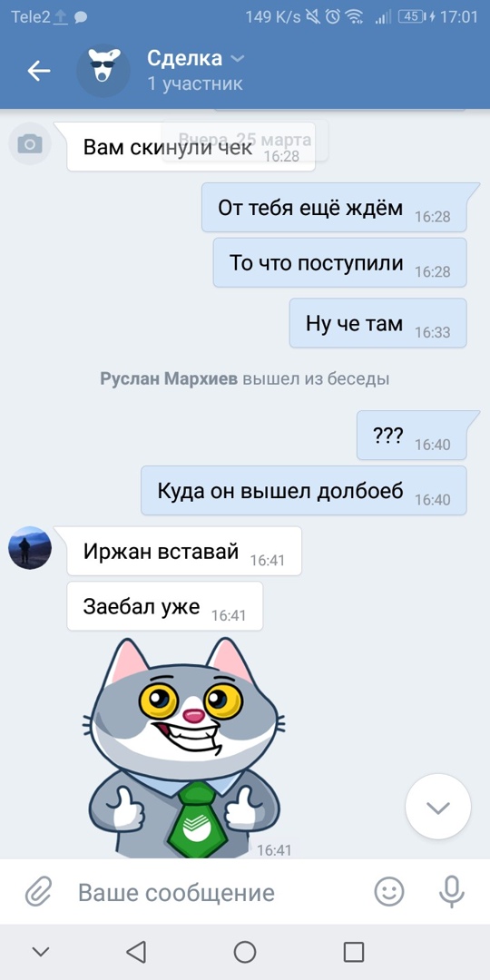
Task: Open recent apps square button
Action: point(354,952)
